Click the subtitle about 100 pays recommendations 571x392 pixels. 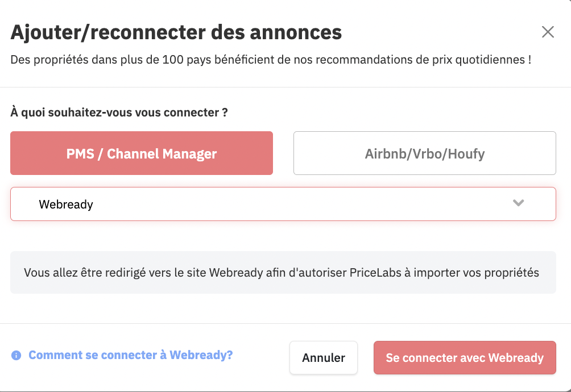[x=271, y=60]
